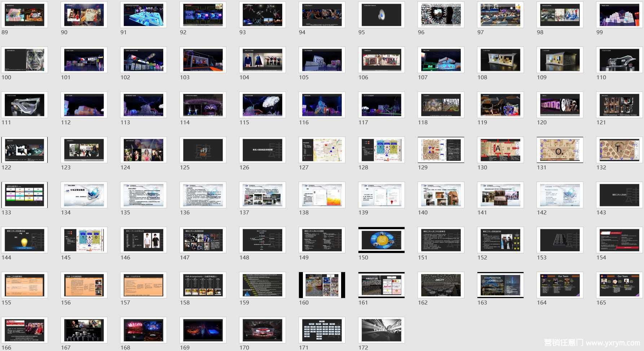Select slide 130 floor plan marked A
The image size is (644, 351).
coord(500,150)
